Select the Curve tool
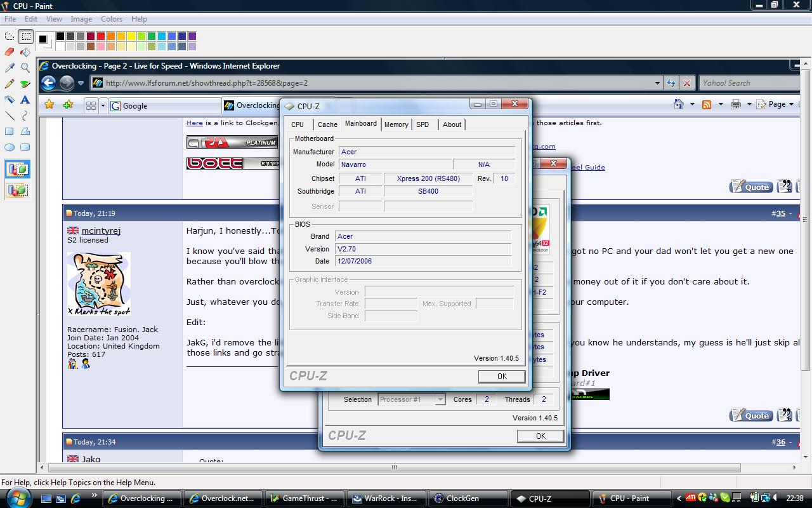Image resolution: width=812 pixels, height=508 pixels. coord(25,116)
